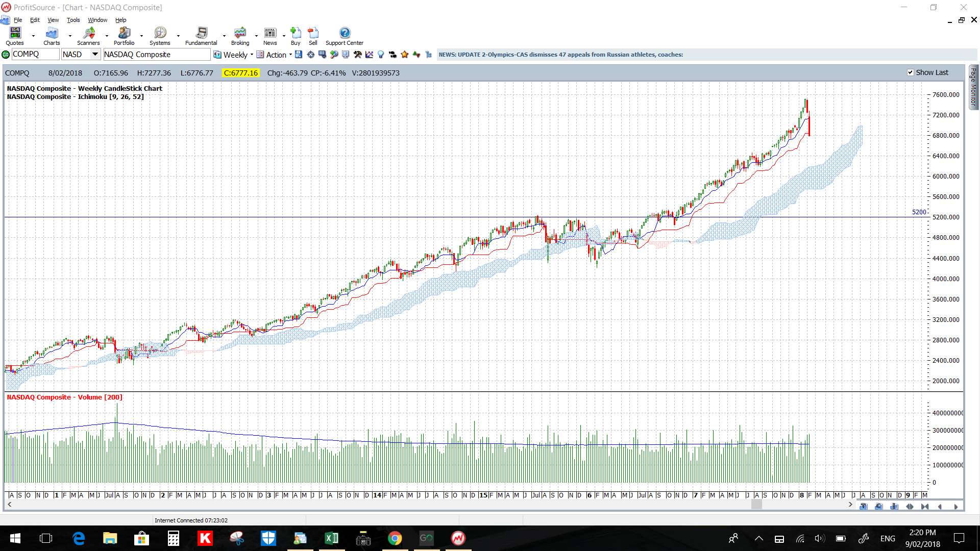980x551 pixels.
Task: Click the hammer tools icon in chart toolbar
Action: (x=357, y=55)
